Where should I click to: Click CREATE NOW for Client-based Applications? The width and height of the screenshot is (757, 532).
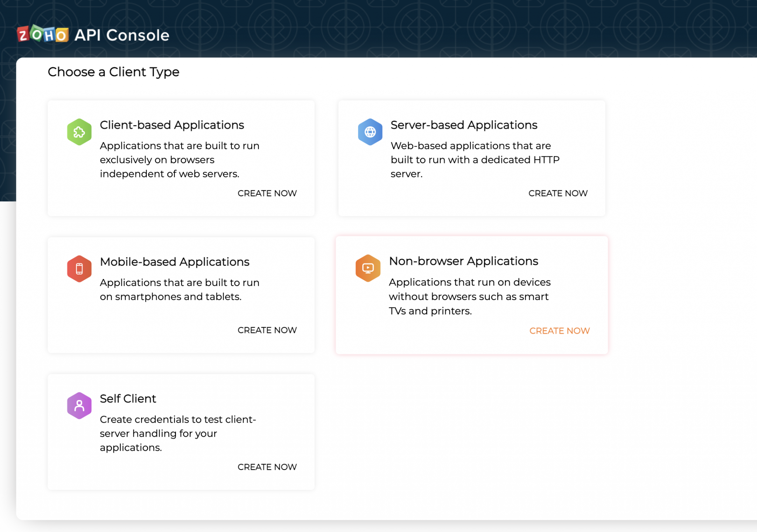[x=267, y=193]
